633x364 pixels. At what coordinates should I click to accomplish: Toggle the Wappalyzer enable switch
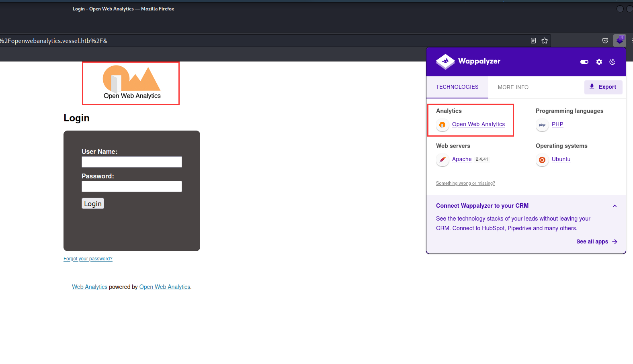coord(584,62)
